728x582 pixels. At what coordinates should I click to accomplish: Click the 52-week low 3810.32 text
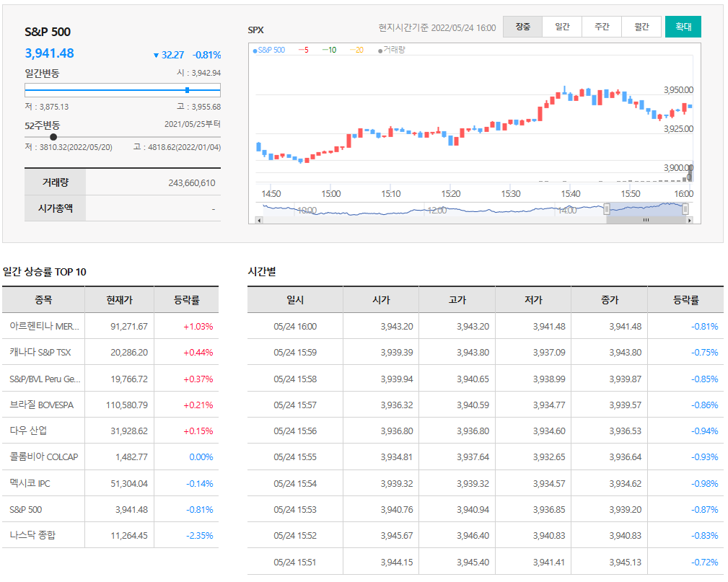[69, 147]
